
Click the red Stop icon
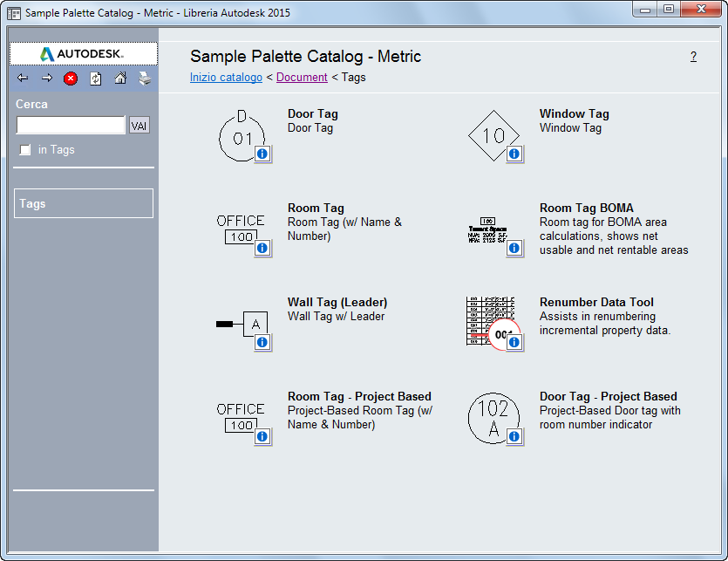[71, 79]
